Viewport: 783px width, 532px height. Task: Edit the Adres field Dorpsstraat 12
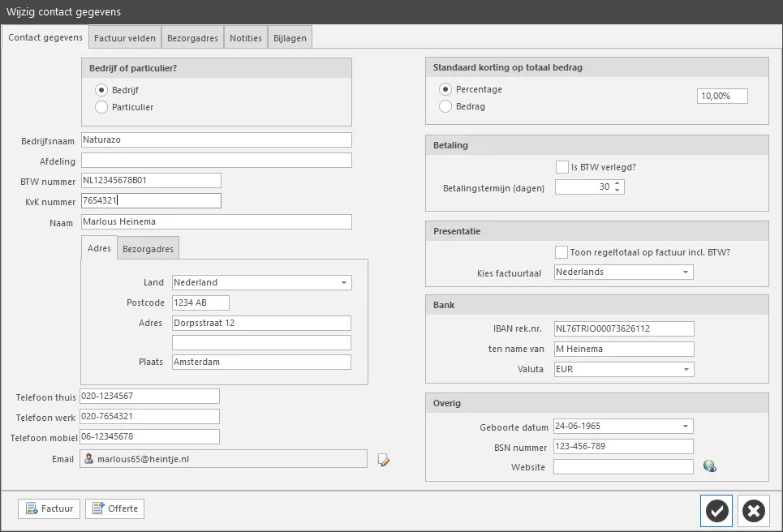click(261, 323)
